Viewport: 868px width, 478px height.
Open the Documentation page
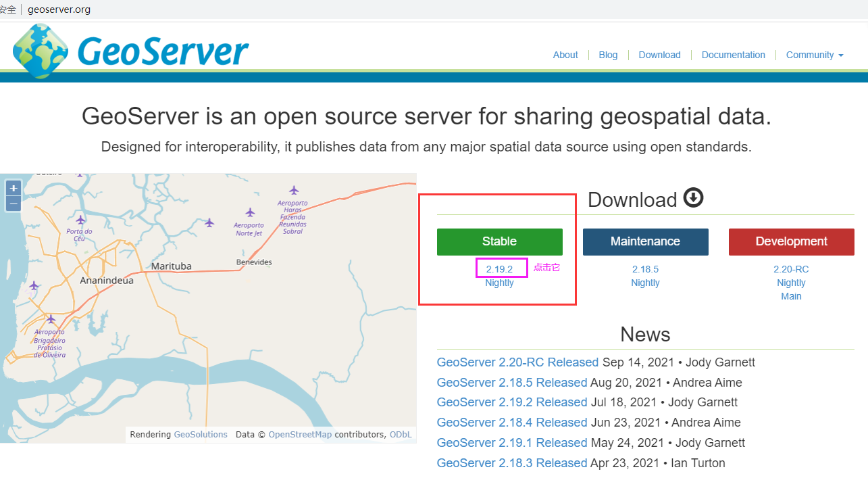(734, 55)
